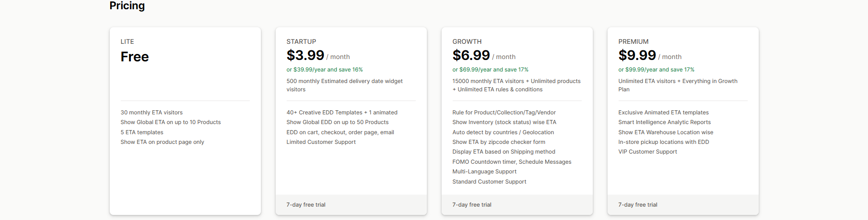Click Startup plan 7-day free trial footer
The height and width of the screenshot is (220, 868).
(x=306, y=205)
